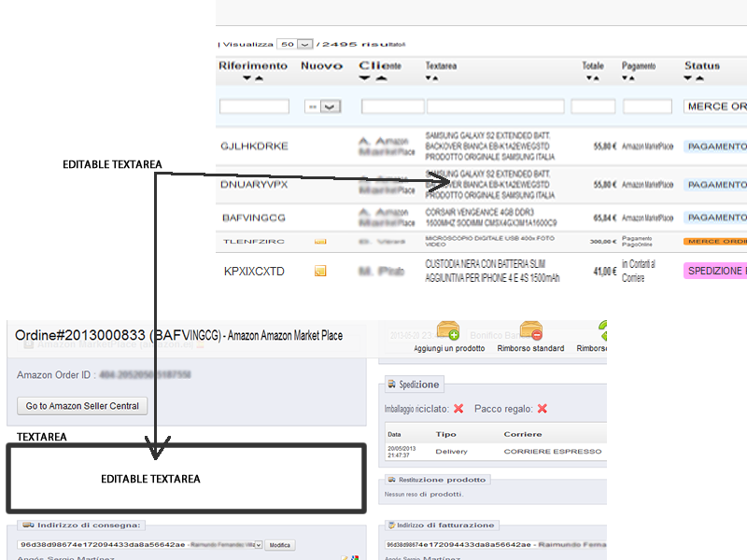
Task: Open the Status filter showing MERCE OR
Action: (x=715, y=106)
